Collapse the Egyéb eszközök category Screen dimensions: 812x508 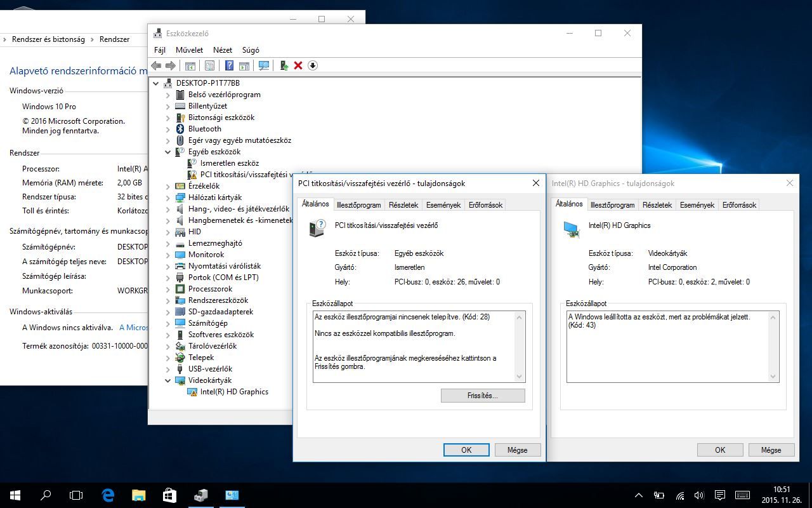pos(168,152)
